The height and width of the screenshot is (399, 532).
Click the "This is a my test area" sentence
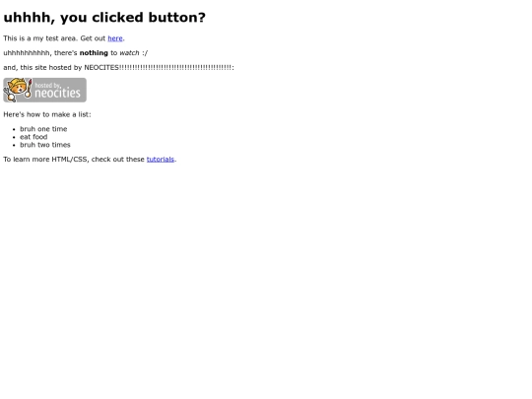[40, 38]
